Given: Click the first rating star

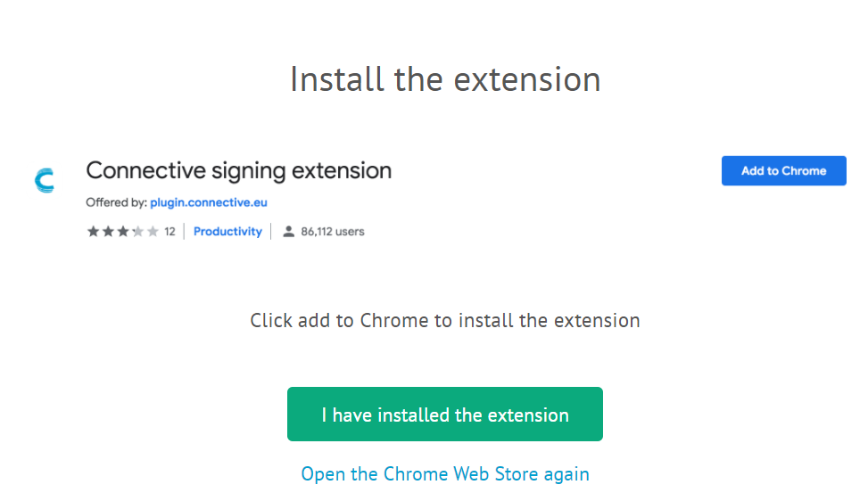Looking at the screenshot, I should click(x=93, y=232).
